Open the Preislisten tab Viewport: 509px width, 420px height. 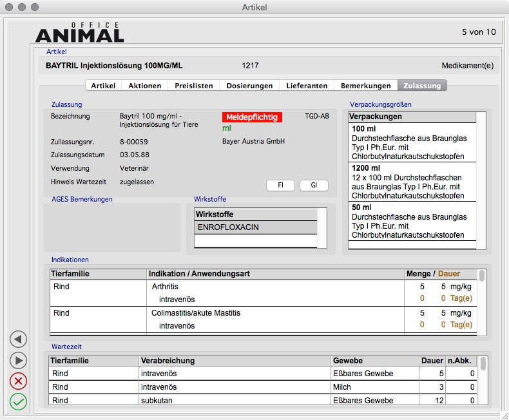pos(193,86)
